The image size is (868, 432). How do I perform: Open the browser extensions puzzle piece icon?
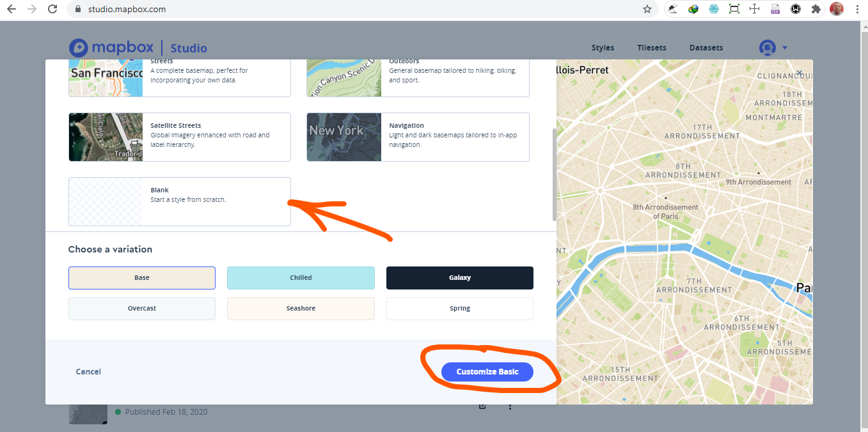[x=816, y=9]
